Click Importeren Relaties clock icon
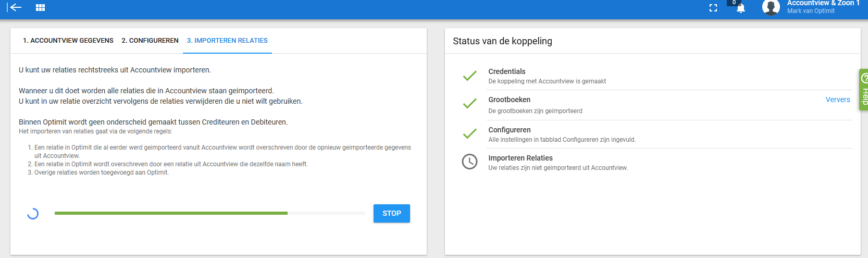Image resolution: width=868 pixels, height=258 pixels. (x=470, y=162)
